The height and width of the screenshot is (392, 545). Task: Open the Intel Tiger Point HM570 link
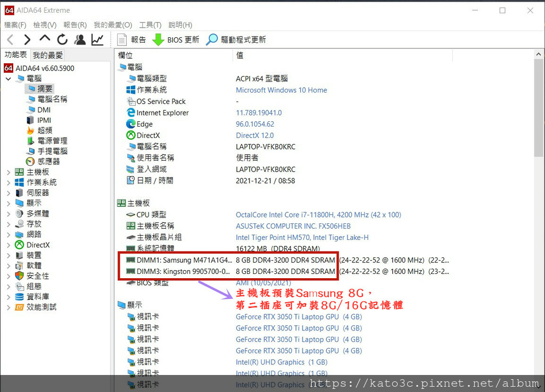[x=302, y=238]
